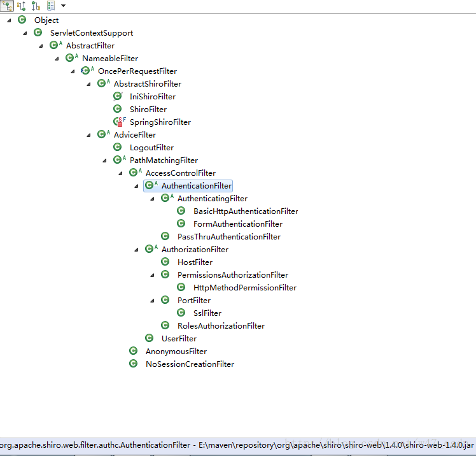Image resolution: width=476 pixels, height=456 pixels.
Task: Collapse the AdviceFilter node arrow
Action: (88, 135)
